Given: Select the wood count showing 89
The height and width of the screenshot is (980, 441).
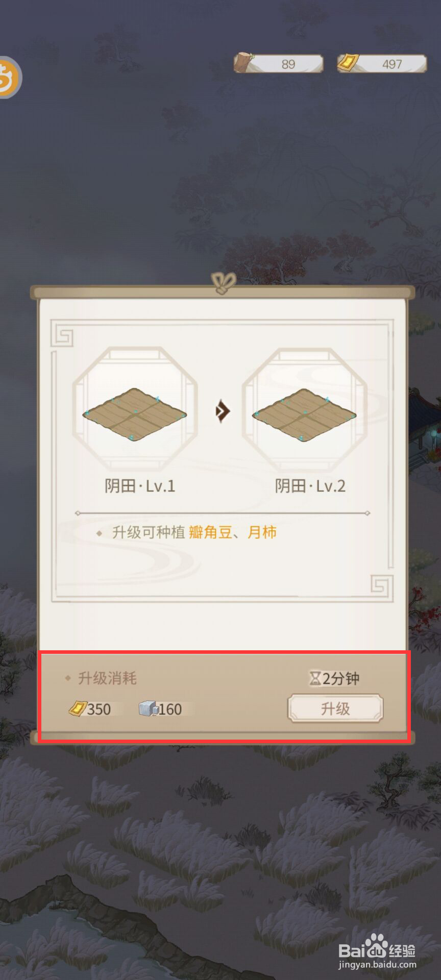Looking at the screenshot, I should pos(288,64).
